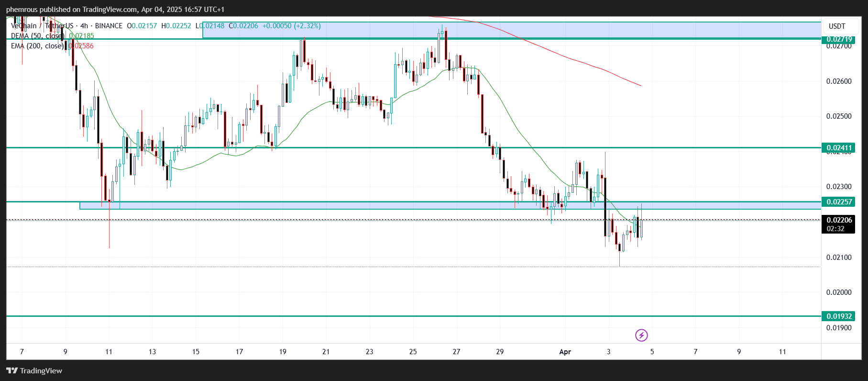This screenshot has height=381, width=868.
Task: Click the VeChain / TetherUS symbol title
Action: tap(42, 26)
